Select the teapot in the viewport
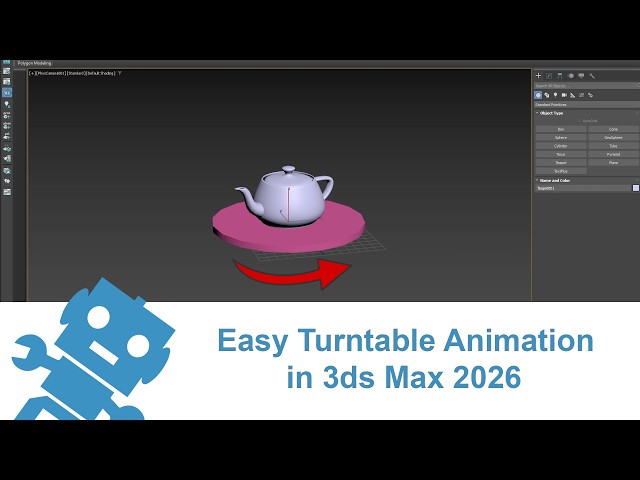 click(288, 198)
